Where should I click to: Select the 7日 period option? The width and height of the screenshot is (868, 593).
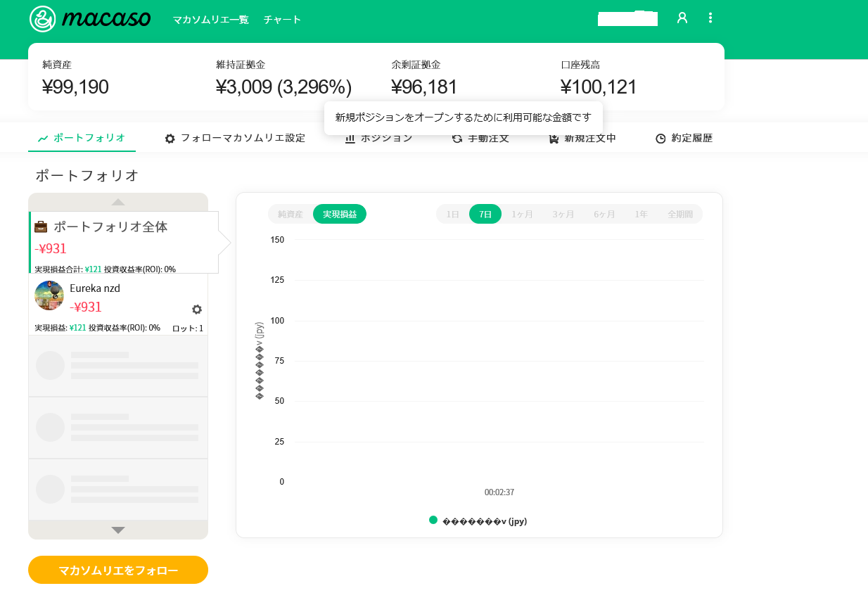point(485,214)
